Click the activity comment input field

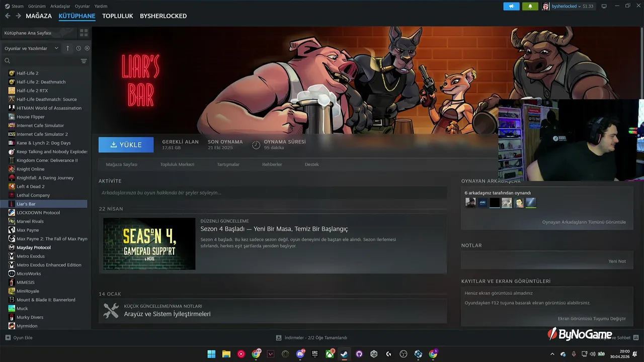point(273,193)
